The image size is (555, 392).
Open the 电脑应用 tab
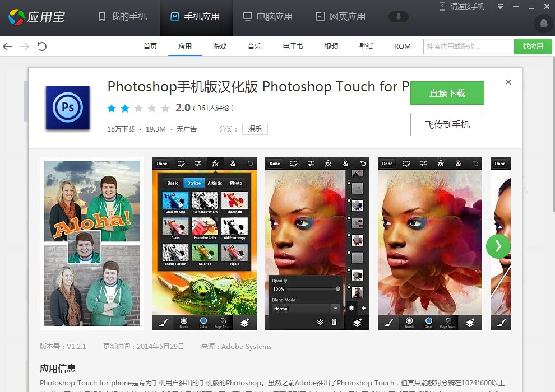(x=268, y=17)
